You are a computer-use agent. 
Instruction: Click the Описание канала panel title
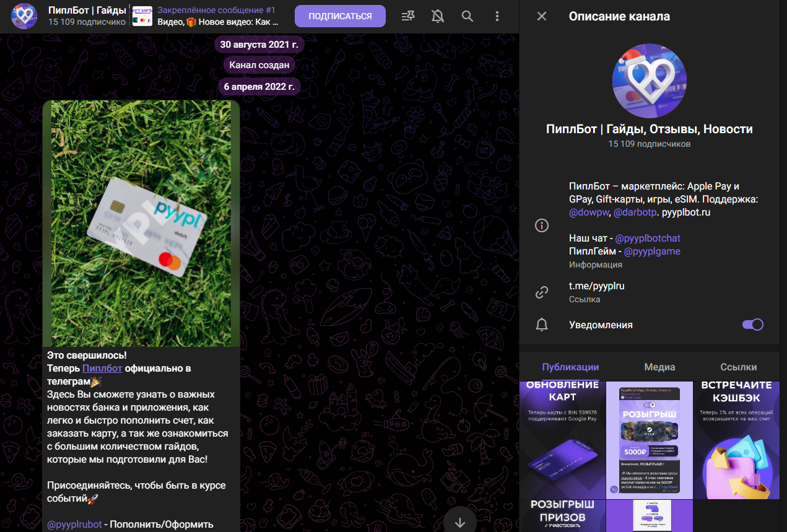(x=619, y=17)
